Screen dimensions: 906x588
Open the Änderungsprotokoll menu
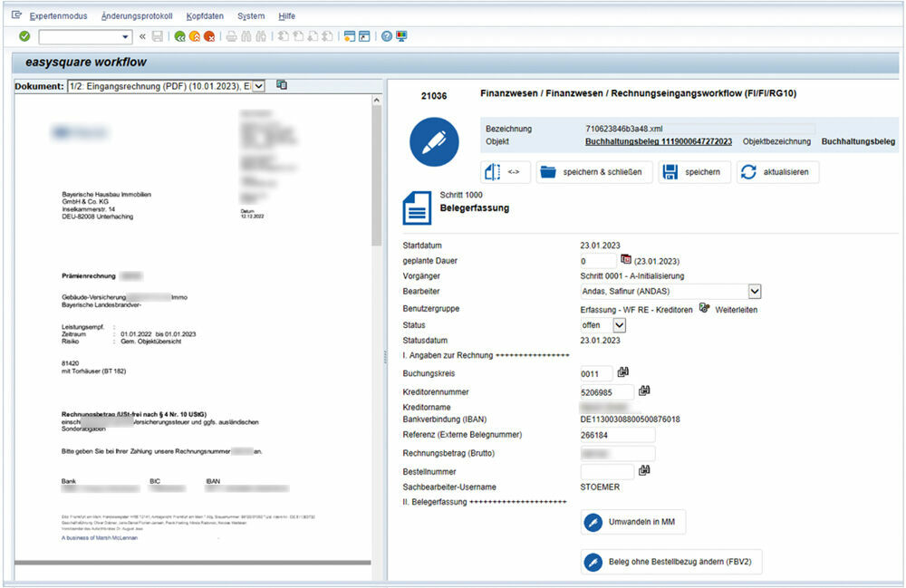click(137, 15)
